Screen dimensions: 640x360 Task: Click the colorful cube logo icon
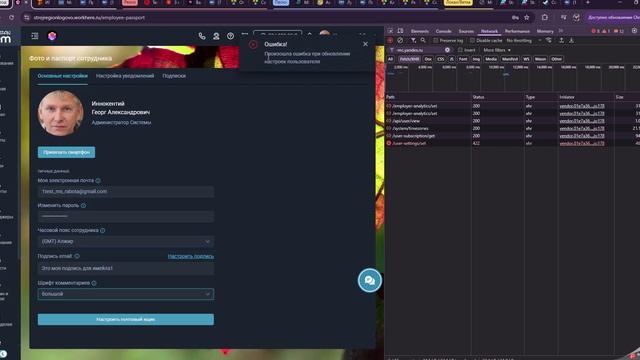52,36
